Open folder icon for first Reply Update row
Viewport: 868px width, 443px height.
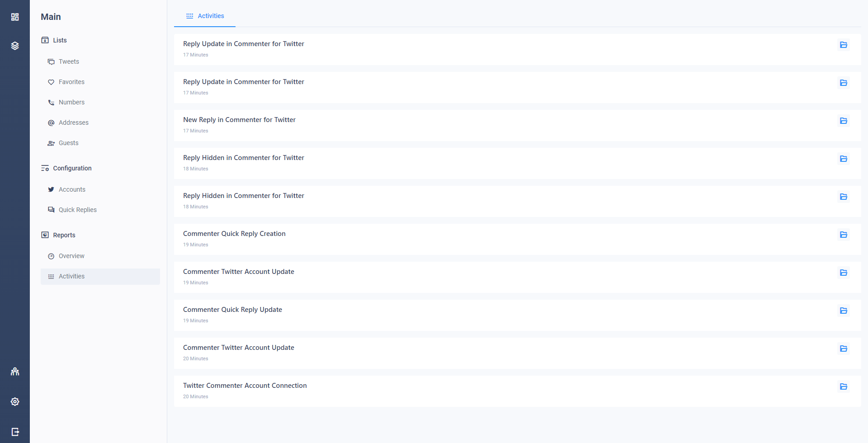844,45
